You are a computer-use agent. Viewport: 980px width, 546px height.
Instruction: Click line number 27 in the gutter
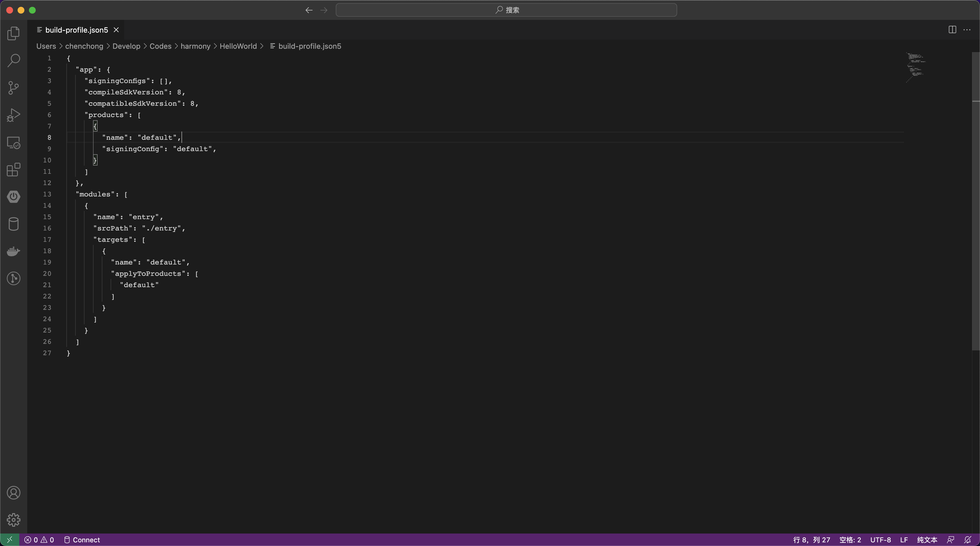click(x=47, y=353)
